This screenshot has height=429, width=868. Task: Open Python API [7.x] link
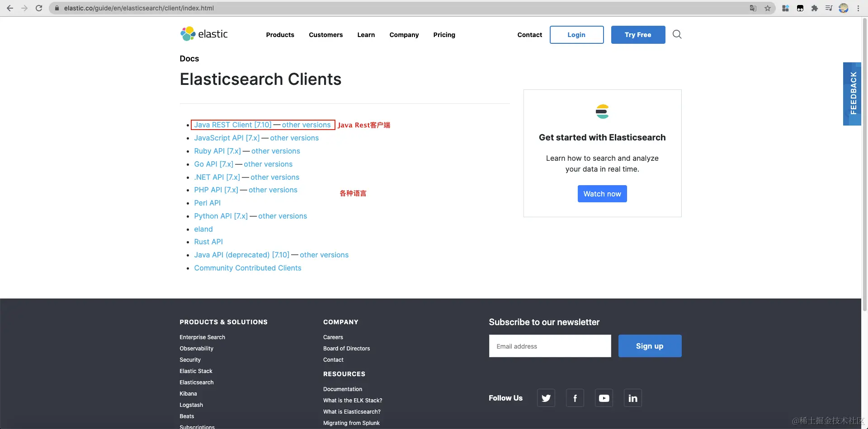[221, 216]
